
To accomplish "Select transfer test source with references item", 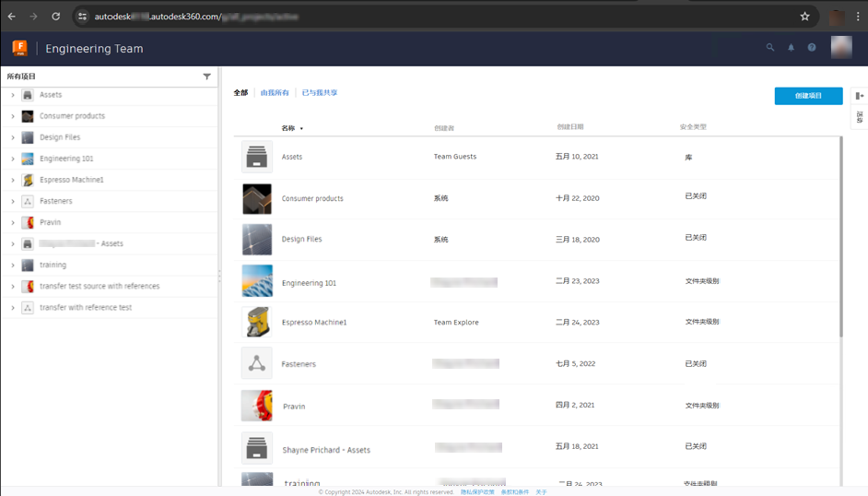I will pyautogui.click(x=100, y=286).
